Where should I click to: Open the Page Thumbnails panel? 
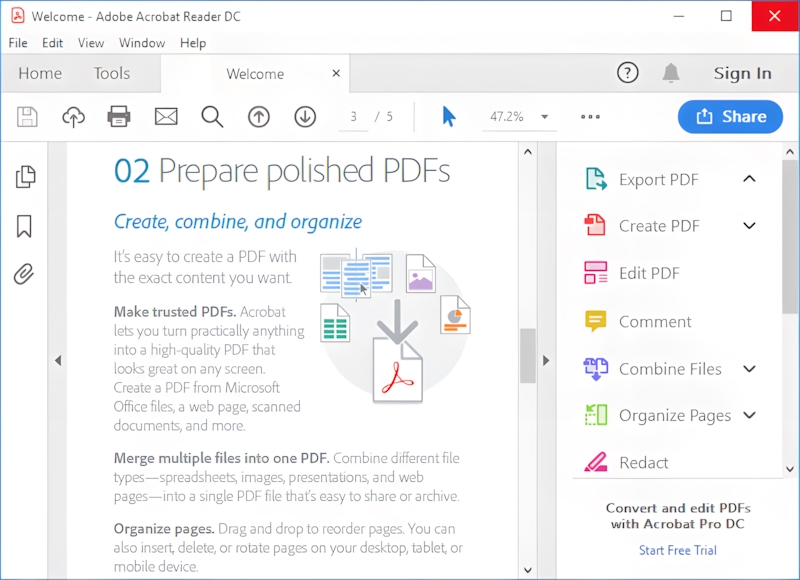click(26, 177)
